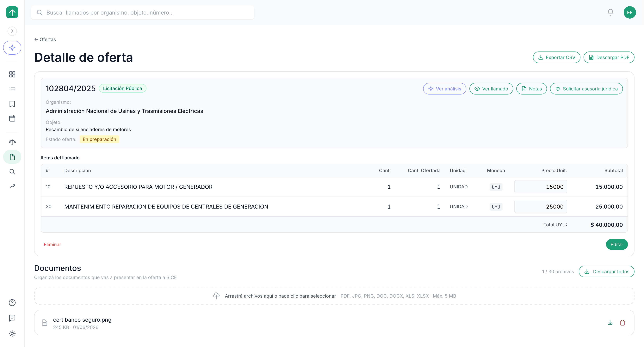Click the Licitación Pública badge
The width and height of the screenshot is (644, 347).
[x=122, y=88]
